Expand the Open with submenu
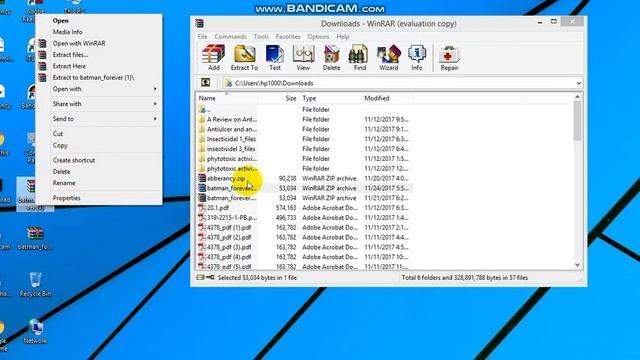640x360 pixels. pyautogui.click(x=99, y=89)
